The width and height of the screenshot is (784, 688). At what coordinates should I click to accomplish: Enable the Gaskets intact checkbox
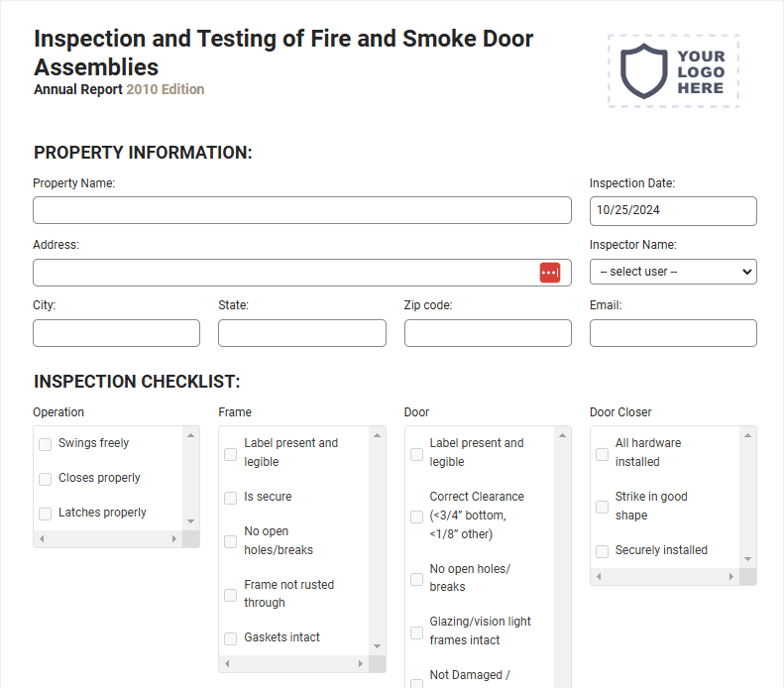pyautogui.click(x=231, y=638)
